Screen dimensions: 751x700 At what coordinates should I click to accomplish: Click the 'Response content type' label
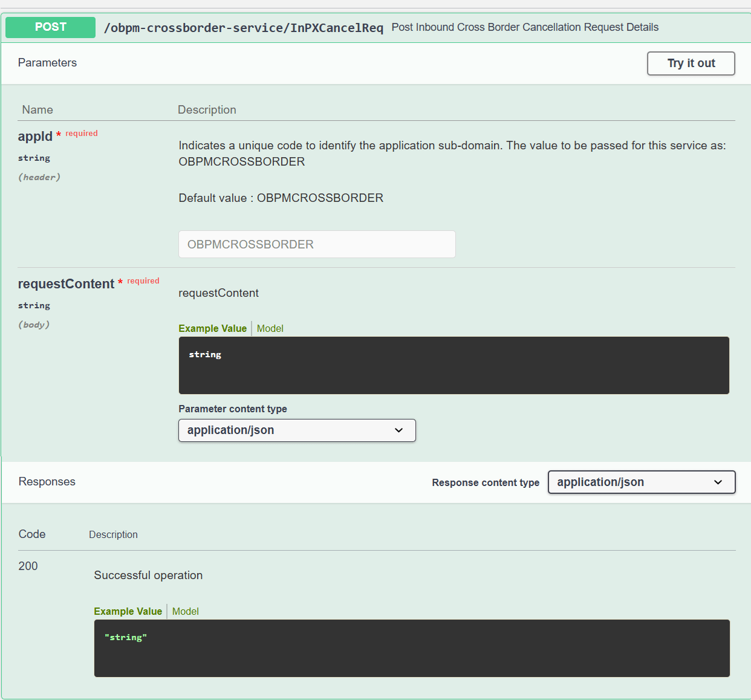coord(486,482)
